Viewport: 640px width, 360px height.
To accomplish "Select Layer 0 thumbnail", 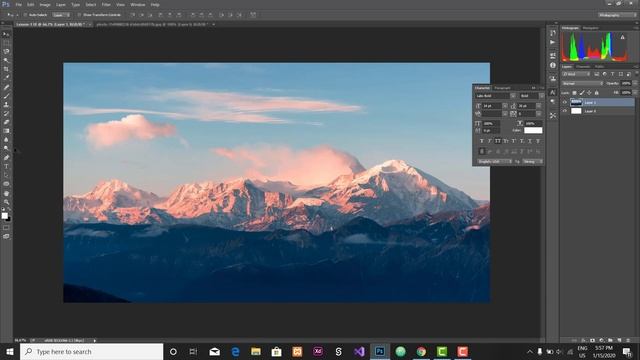I will [x=576, y=111].
